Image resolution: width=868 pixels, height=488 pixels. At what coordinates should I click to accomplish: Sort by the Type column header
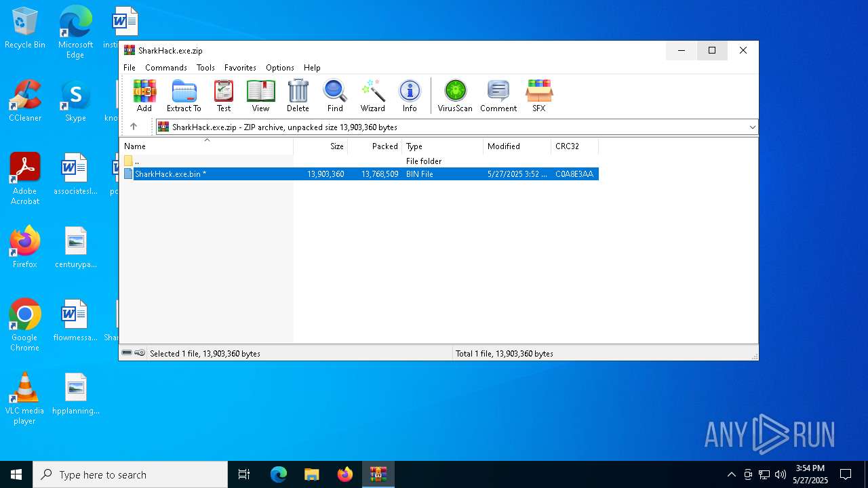tap(443, 146)
